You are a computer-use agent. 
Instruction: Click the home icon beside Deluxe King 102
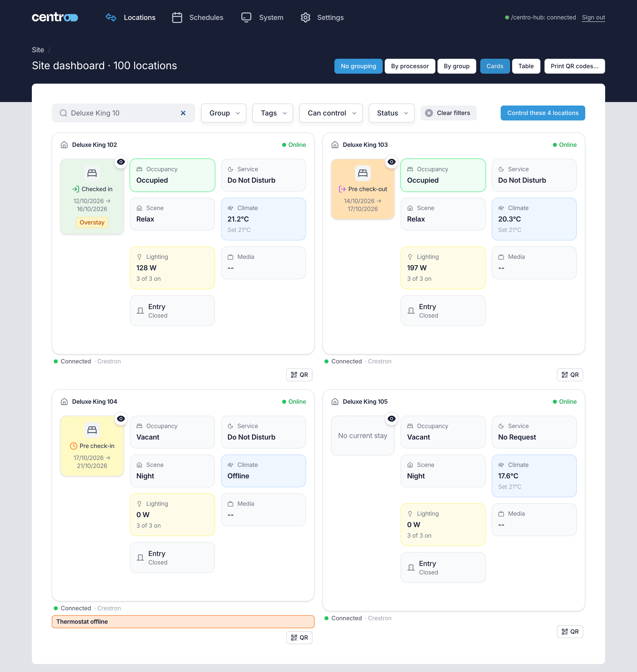tap(64, 145)
